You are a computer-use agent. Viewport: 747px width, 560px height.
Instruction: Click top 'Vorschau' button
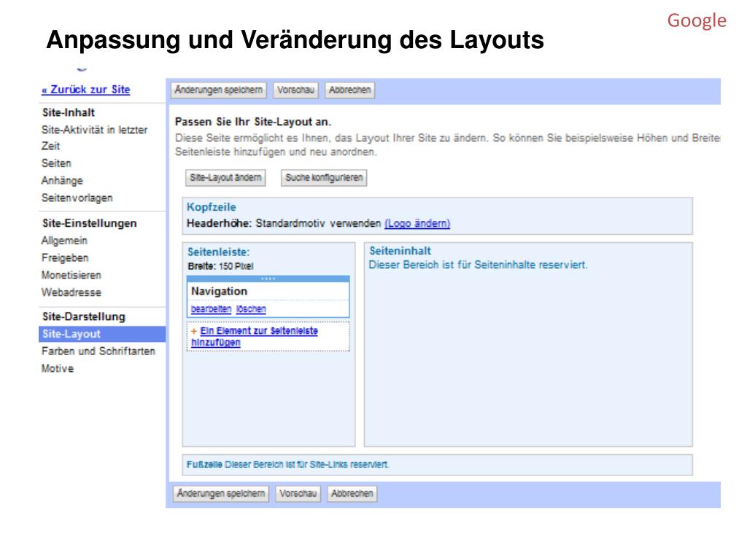[296, 90]
